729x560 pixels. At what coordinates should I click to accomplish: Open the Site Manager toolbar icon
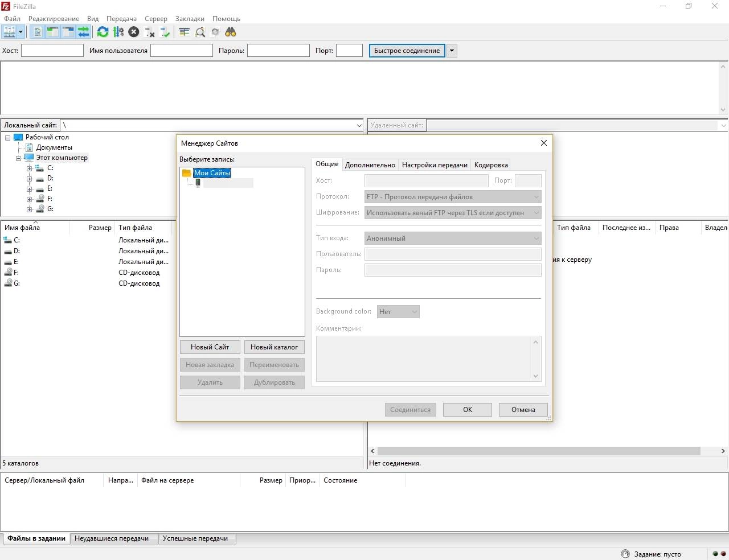[x=9, y=32]
